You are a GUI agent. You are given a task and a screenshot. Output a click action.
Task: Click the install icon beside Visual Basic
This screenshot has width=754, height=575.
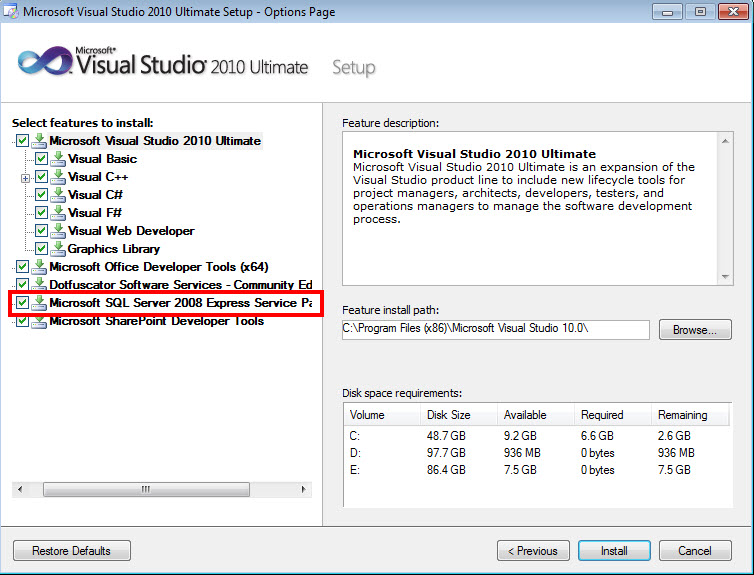click(58, 159)
